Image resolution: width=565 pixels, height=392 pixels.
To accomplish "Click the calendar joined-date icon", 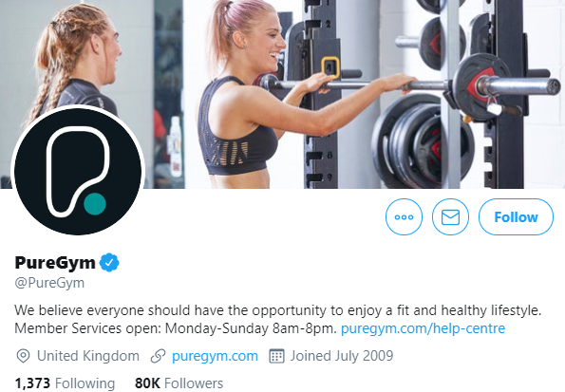I will click(x=276, y=356).
